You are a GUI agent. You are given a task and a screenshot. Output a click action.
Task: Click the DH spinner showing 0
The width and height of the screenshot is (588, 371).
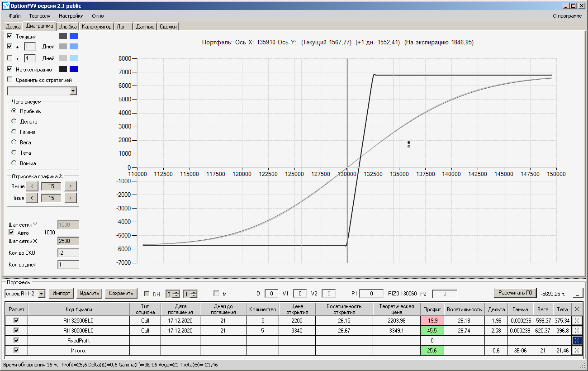point(172,294)
